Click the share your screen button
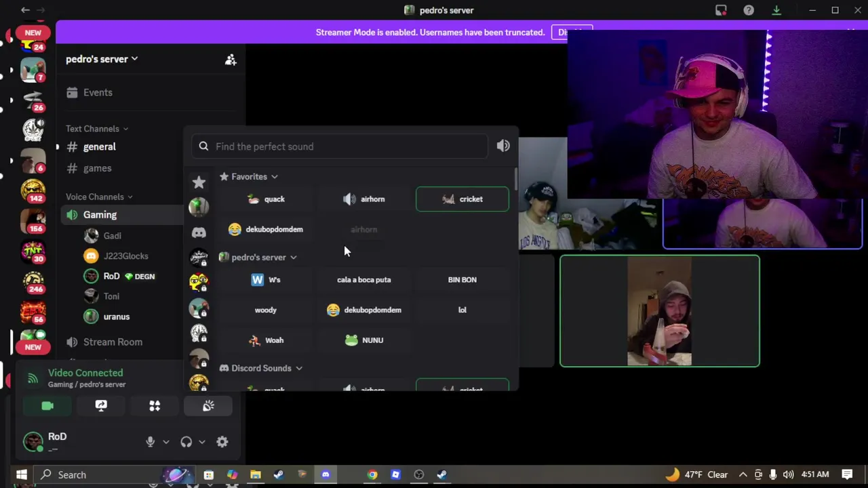Image resolution: width=868 pixels, height=488 pixels. [x=101, y=406]
